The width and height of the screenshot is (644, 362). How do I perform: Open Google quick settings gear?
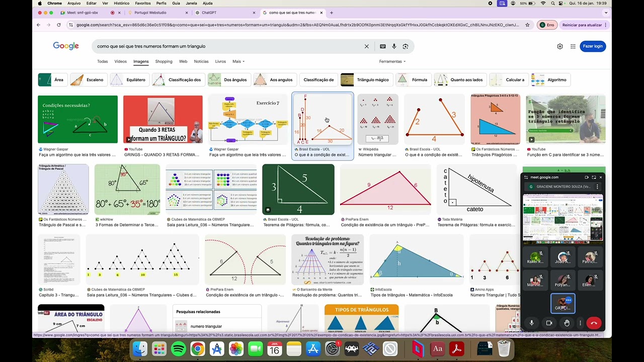(x=560, y=46)
